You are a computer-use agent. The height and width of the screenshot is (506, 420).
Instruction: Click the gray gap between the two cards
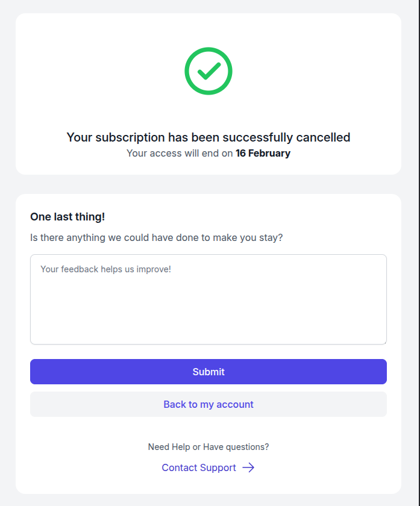pos(208,184)
